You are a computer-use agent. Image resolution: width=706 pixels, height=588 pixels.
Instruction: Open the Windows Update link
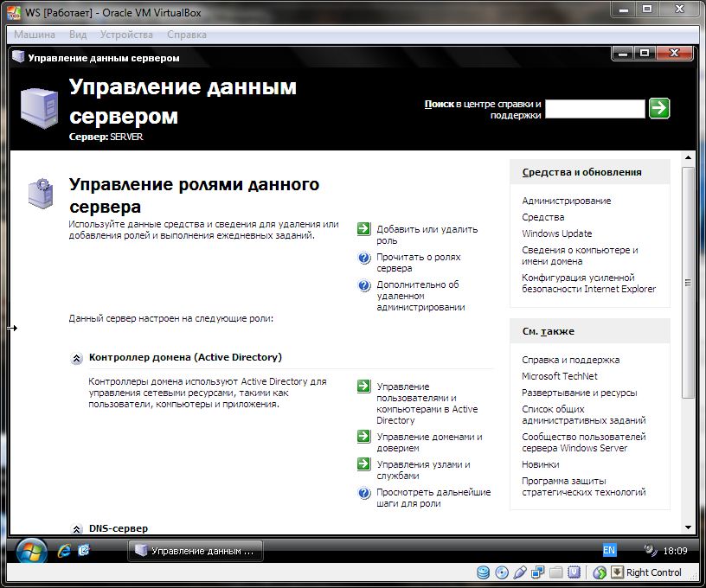click(x=557, y=233)
